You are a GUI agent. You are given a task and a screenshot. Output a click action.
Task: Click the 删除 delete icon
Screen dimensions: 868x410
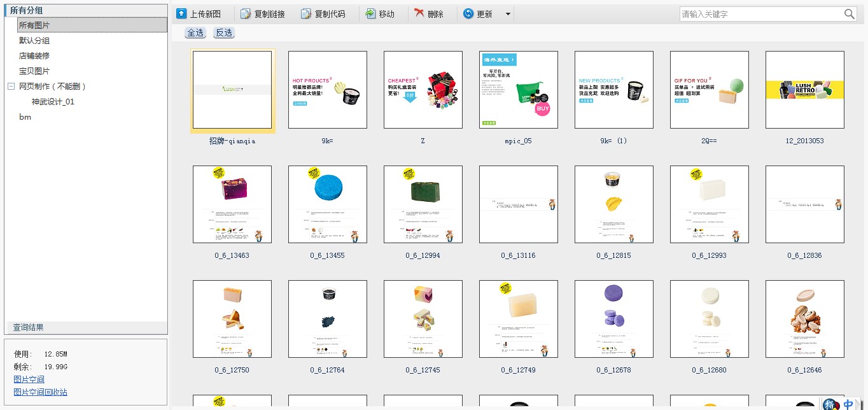[x=419, y=13]
